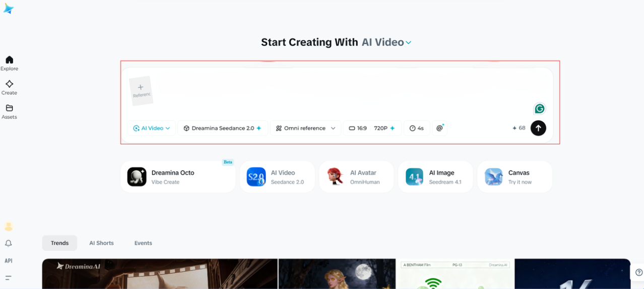Open the AI Avatar OmniHuman card
This screenshot has height=289, width=644.
pyautogui.click(x=356, y=177)
